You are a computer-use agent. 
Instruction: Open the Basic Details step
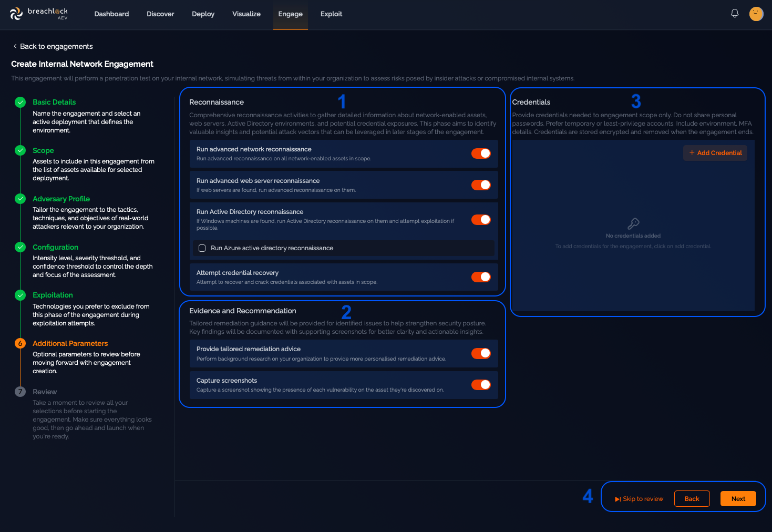tap(54, 102)
